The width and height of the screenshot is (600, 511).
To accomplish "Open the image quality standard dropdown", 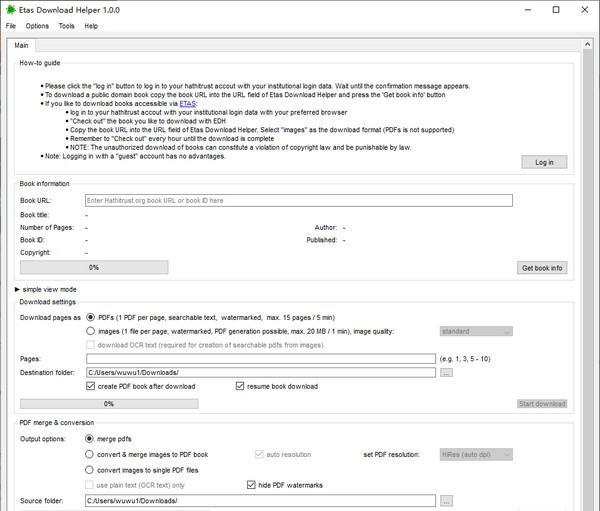I will [476, 331].
